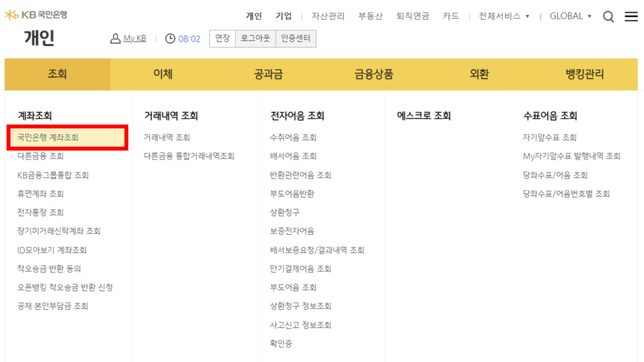This screenshot has height=362, width=644.
Task: Go to 부동산 in the top navigation
Action: pyautogui.click(x=370, y=16)
